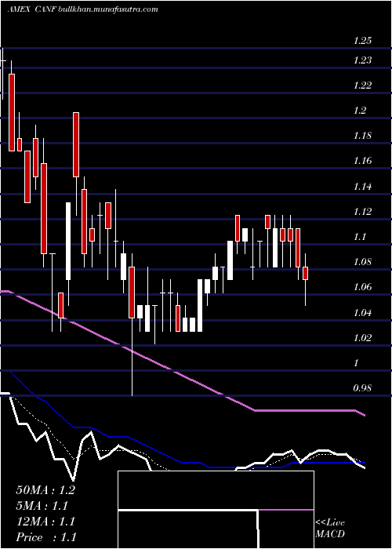Click the tall white candle rising to 1.13
The image size is (392, 549).
68,241
